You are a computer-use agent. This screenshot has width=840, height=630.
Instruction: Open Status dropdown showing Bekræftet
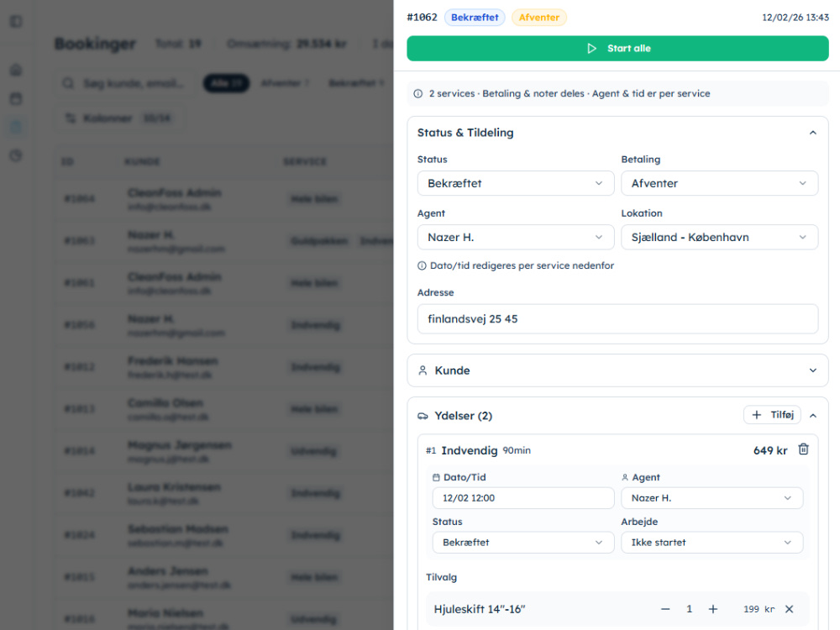[516, 183]
